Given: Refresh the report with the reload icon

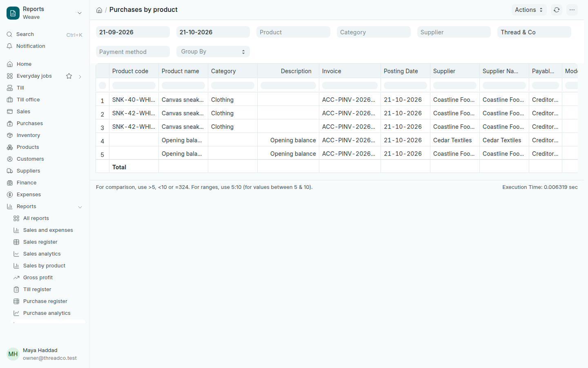Looking at the screenshot, I should [x=557, y=10].
